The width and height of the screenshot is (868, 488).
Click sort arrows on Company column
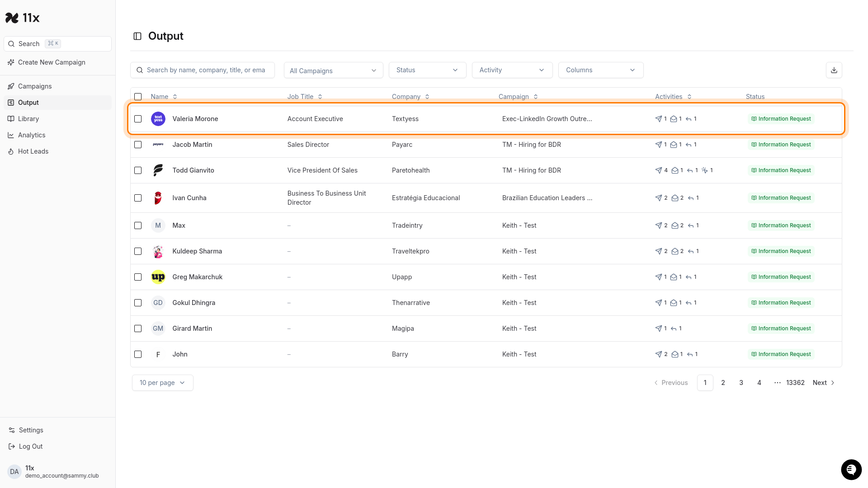[427, 97]
